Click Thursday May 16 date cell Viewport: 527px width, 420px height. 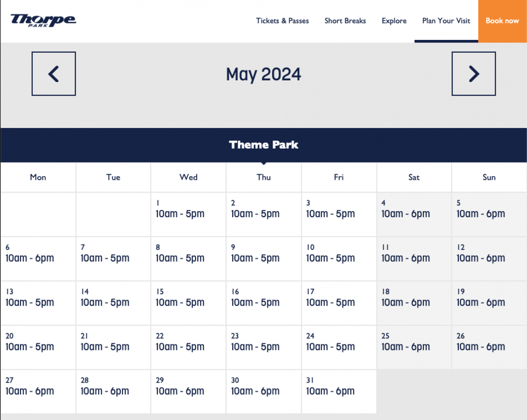click(263, 303)
